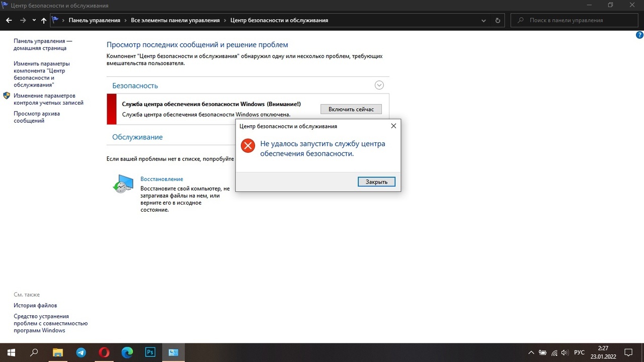Open Telegram from taskbar
Screen dimensions: 644x362
click(x=81, y=352)
